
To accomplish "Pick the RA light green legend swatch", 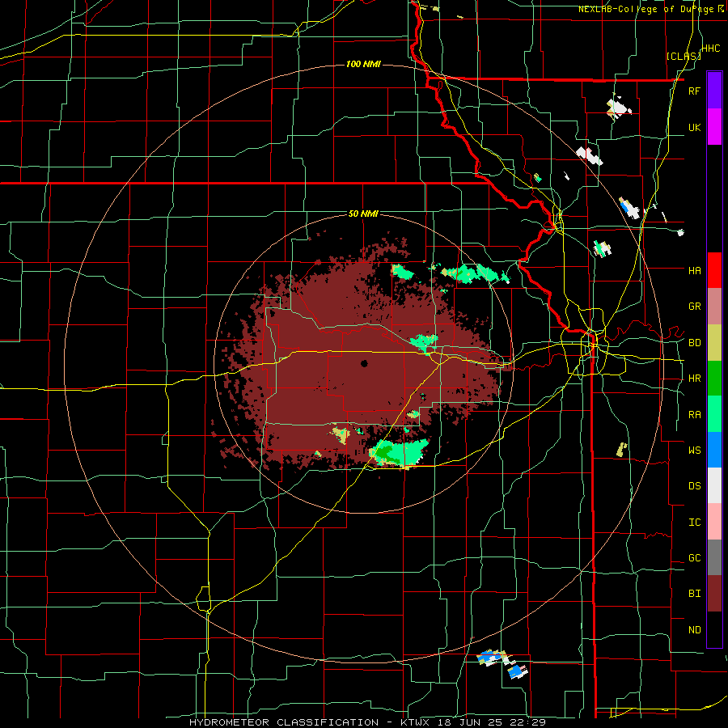I will point(714,414).
